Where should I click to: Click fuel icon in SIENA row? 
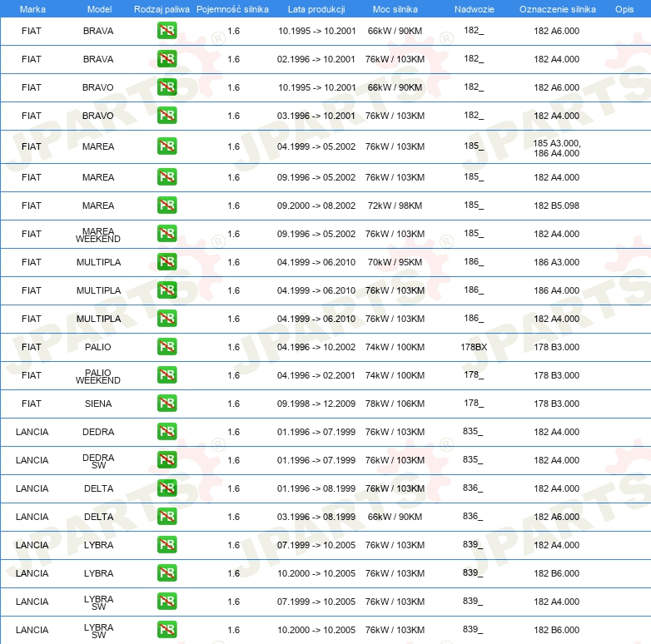click(166, 404)
